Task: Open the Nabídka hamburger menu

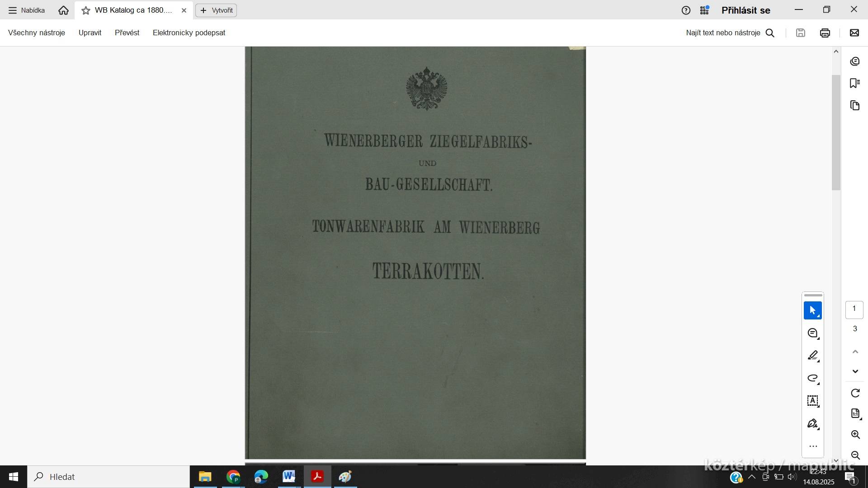Action: (x=26, y=10)
